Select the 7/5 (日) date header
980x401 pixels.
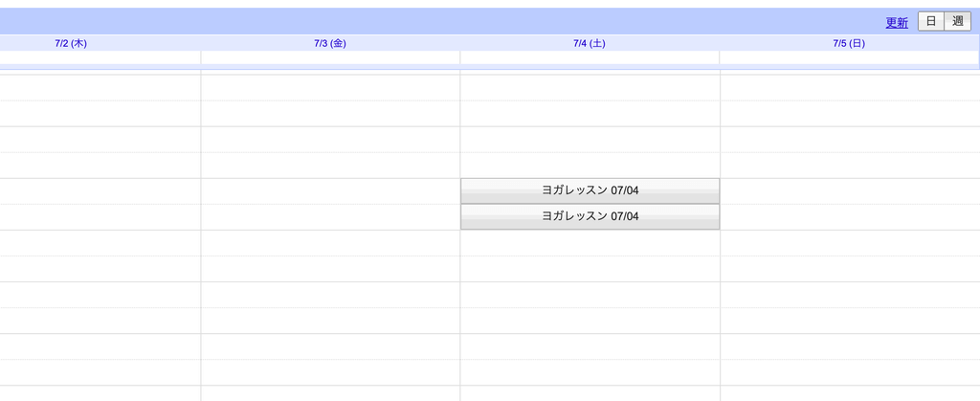pos(849,43)
